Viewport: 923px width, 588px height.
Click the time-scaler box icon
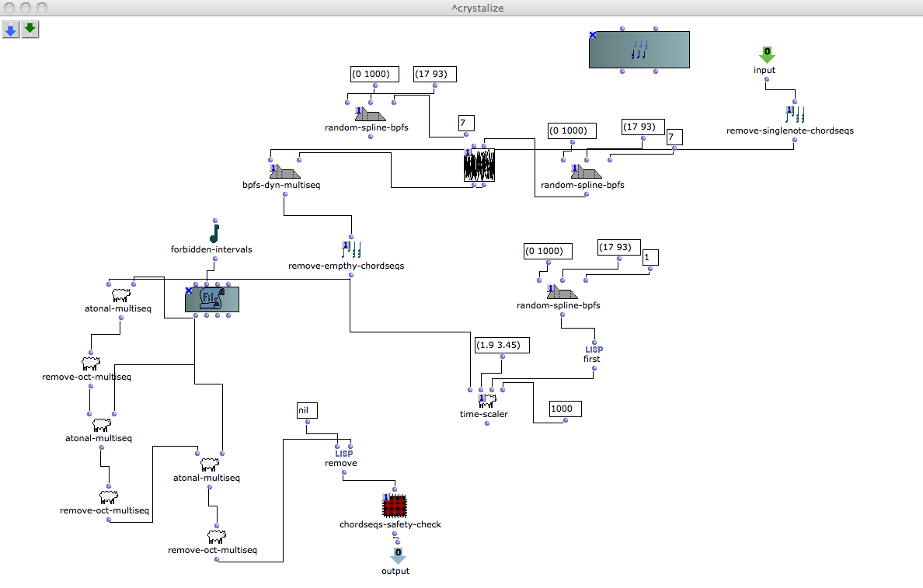[487, 401]
